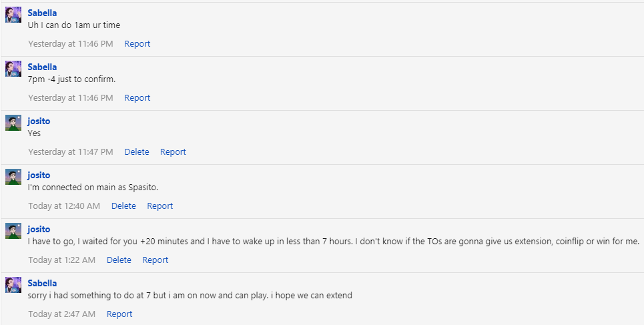Report Sabella's 'Uh I can do 1am' message
Screen dimensions: 644x325
[x=137, y=44]
